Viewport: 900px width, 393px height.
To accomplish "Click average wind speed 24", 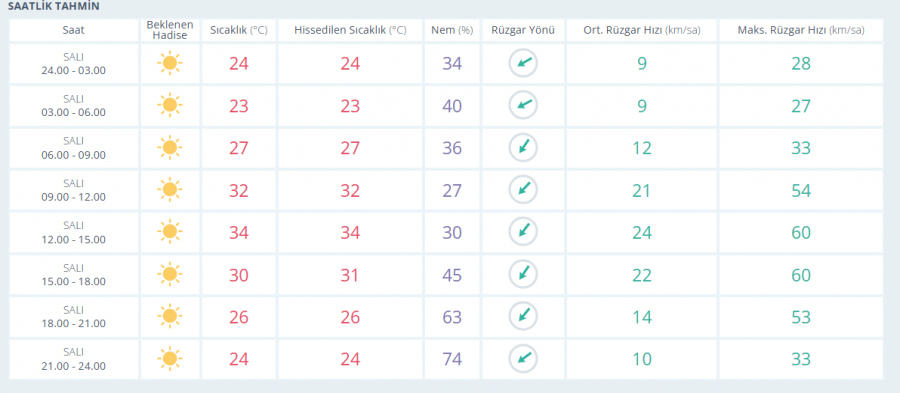I will pyautogui.click(x=641, y=233).
